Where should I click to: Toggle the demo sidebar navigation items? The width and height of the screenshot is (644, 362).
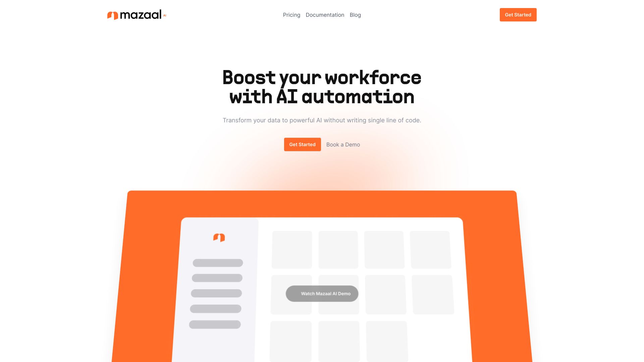pyautogui.click(x=216, y=294)
